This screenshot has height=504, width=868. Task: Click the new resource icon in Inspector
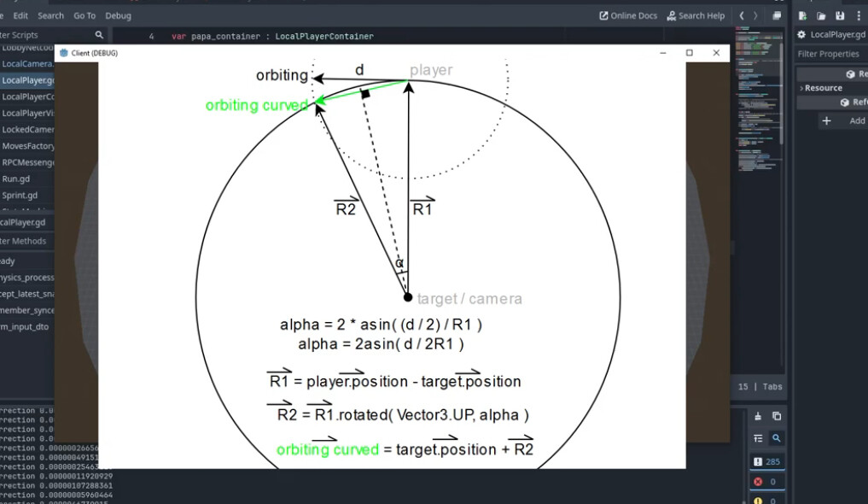tap(802, 15)
